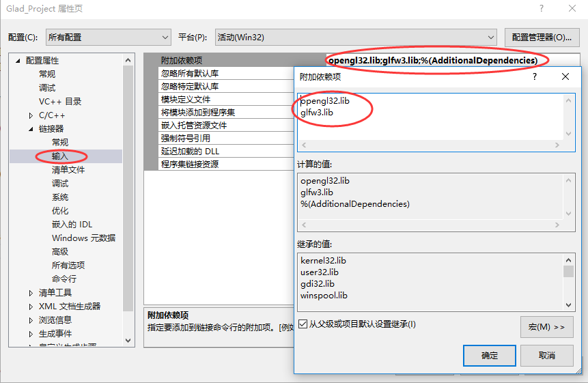Expand the 生成事件 tree node
Image resolution: width=588 pixels, height=383 pixels.
pos(31,334)
